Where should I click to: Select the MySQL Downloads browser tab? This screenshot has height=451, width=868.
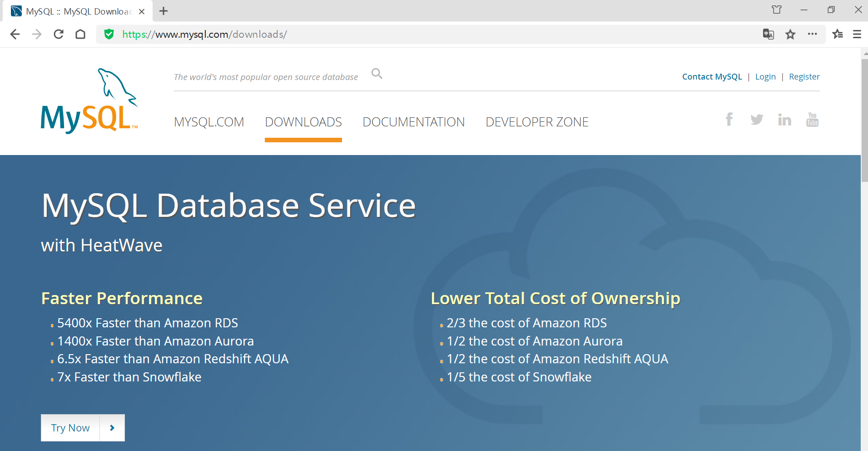78,11
